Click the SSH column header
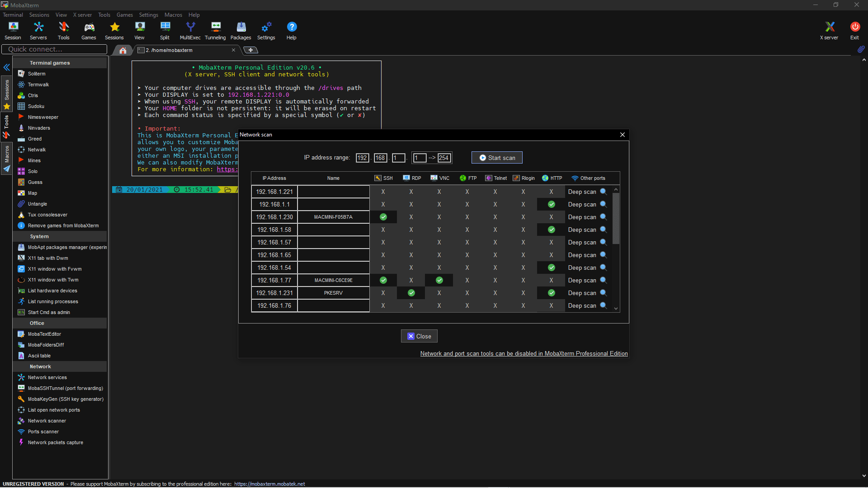The width and height of the screenshot is (868, 488). [x=383, y=178]
